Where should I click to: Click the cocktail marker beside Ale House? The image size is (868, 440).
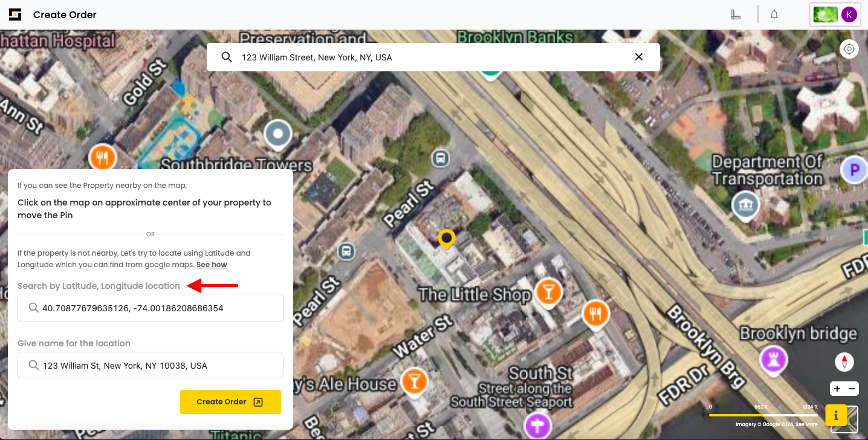click(x=414, y=381)
